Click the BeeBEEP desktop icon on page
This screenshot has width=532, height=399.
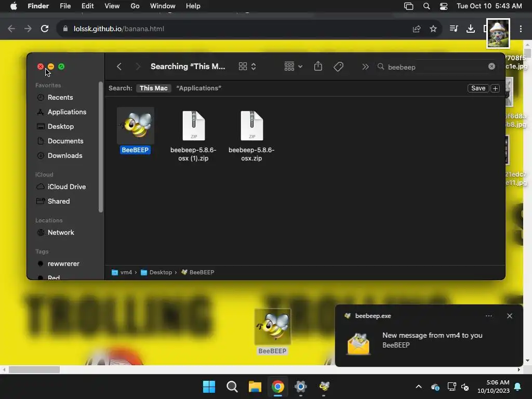(272, 331)
